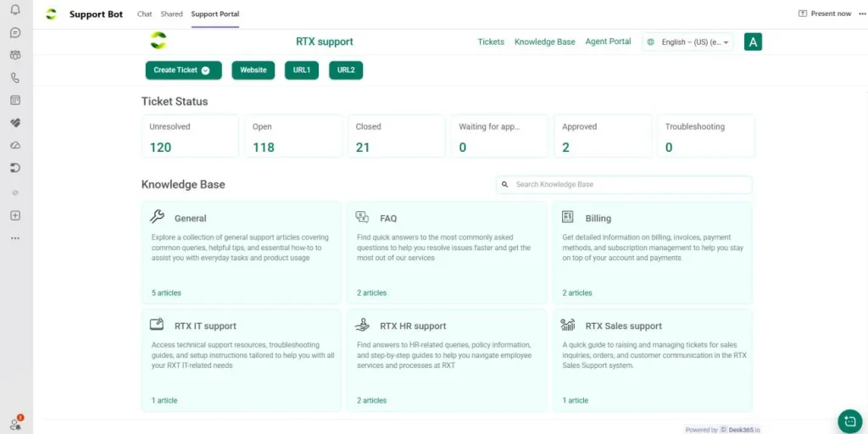Click the Billing invoice icon

pos(567,216)
